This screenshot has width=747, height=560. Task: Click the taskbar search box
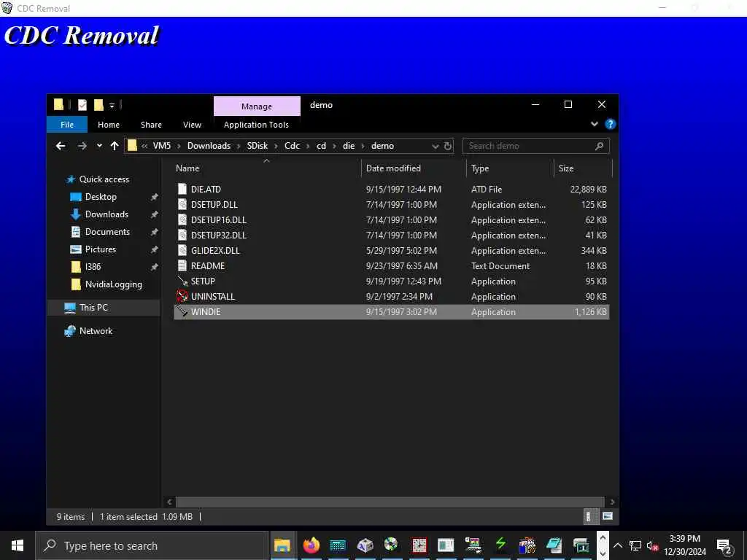152,545
